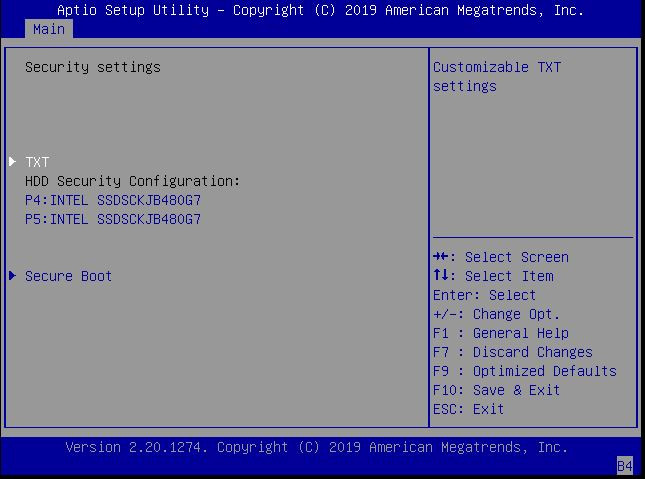Click the B4 code indicator
The image size is (645, 479).
624,466
